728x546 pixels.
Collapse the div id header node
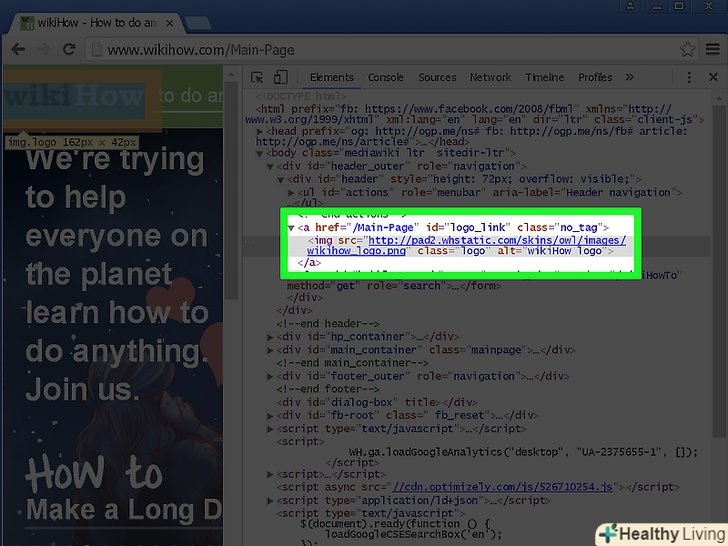tap(280, 179)
